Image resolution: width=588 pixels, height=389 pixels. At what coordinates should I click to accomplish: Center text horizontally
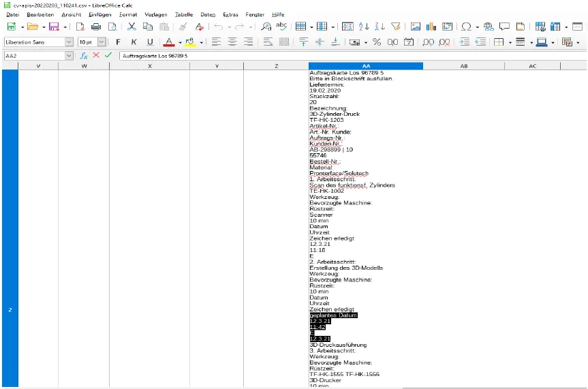(x=232, y=42)
